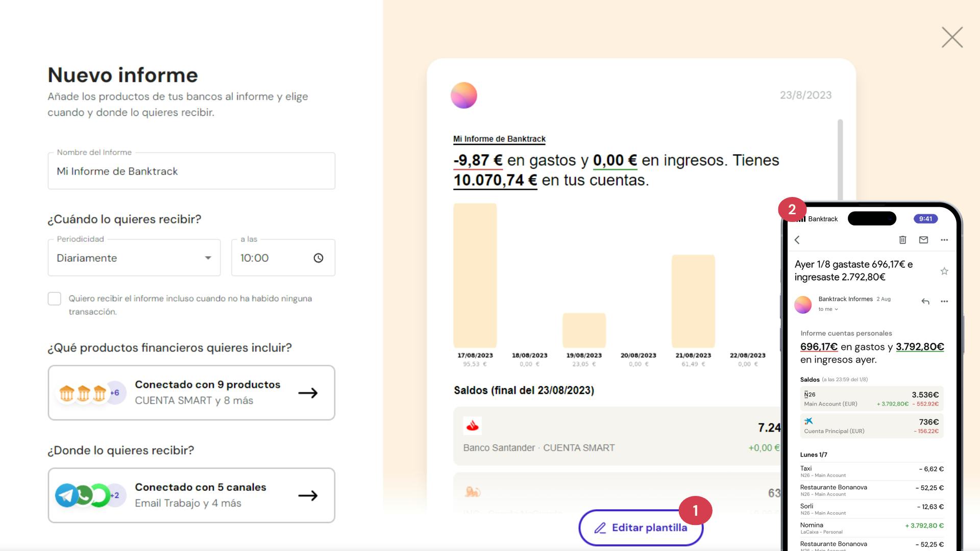
Task: Click more options next to reply icon
Action: pos(944,302)
